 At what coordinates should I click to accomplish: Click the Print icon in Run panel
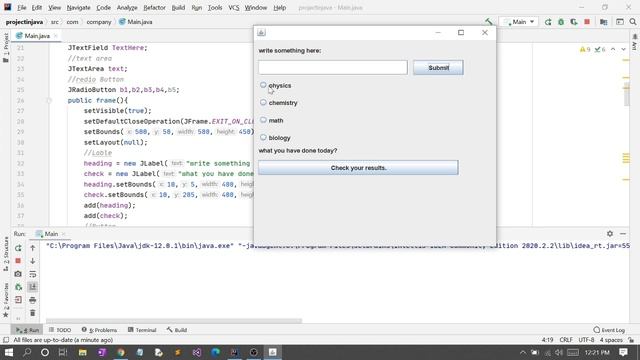point(33,300)
